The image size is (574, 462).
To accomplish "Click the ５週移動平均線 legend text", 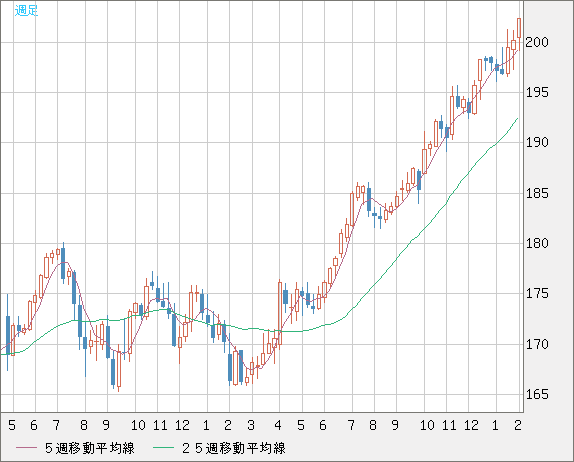I will tap(89, 448).
